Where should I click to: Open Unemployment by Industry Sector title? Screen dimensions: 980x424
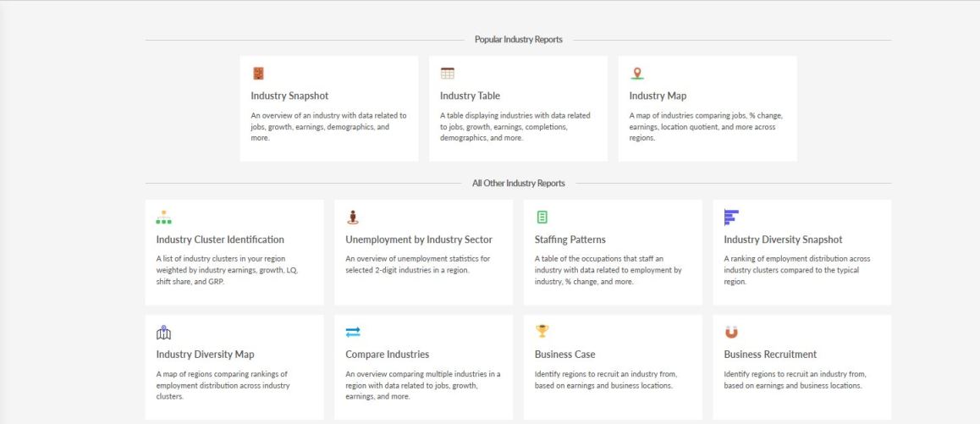tap(419, 240)
